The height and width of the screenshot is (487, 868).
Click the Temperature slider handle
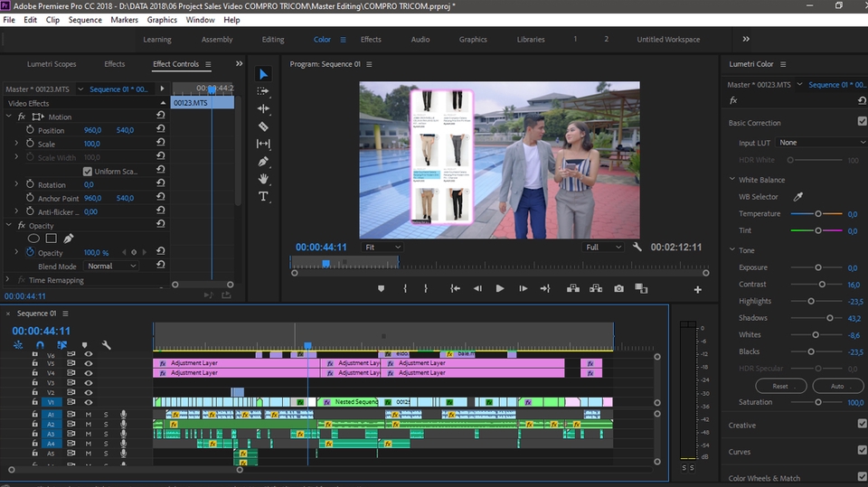(x=818, y=213)
